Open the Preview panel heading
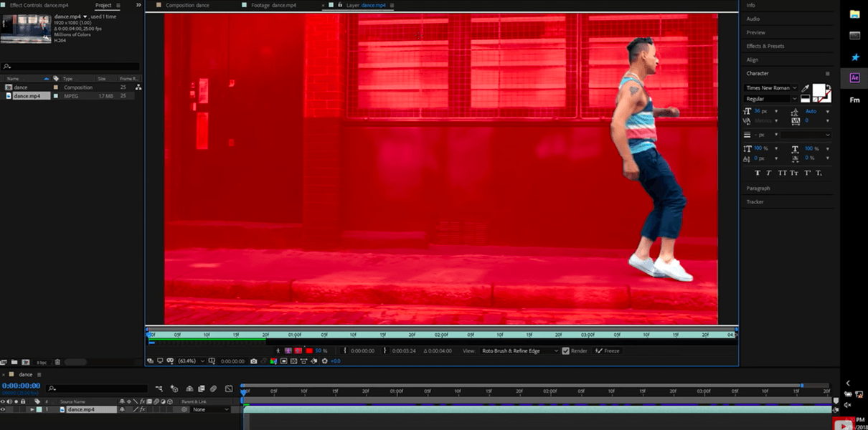868x430 pixels. coord(756,32)
